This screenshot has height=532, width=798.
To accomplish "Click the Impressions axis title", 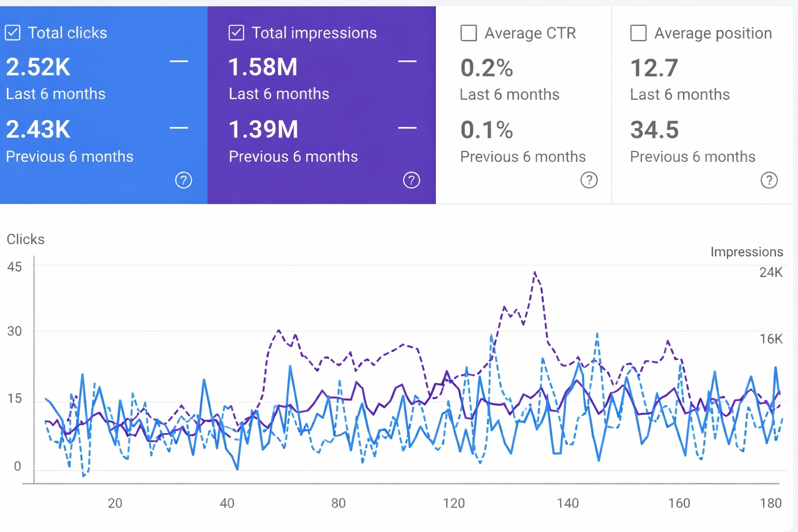I will coord(746,252).
